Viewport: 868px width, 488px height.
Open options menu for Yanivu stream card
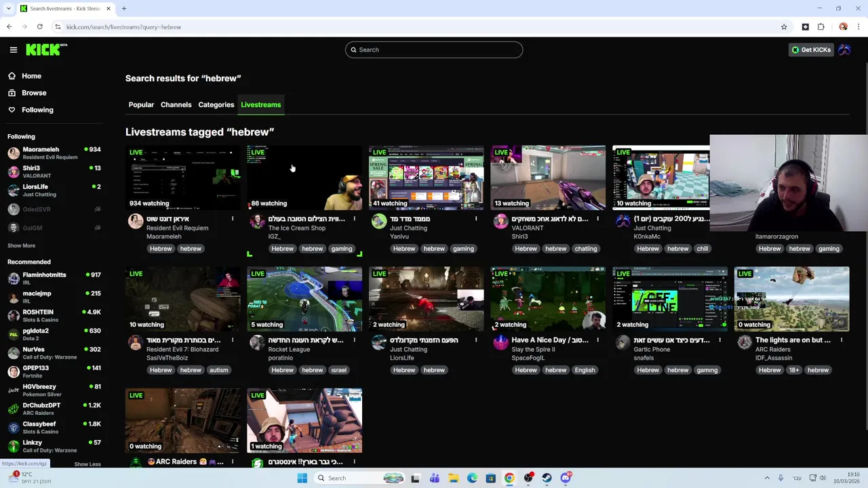click(476, 219)
